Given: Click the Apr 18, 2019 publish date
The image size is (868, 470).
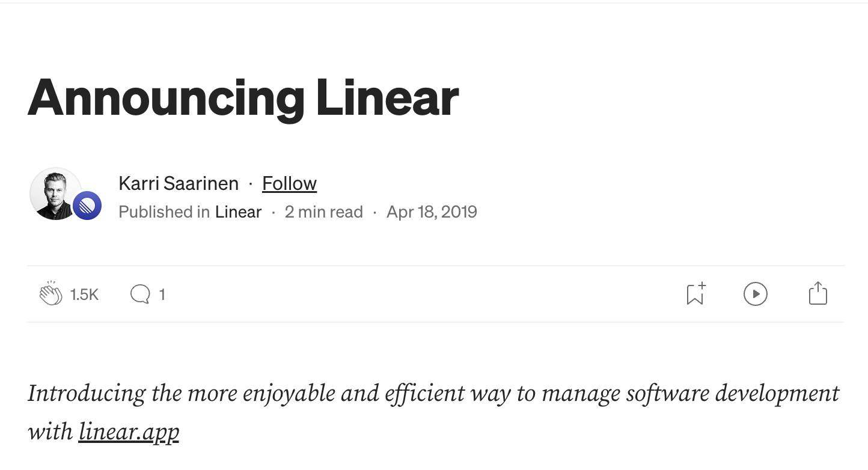Looking at the screenshot, I should [432, 212].
